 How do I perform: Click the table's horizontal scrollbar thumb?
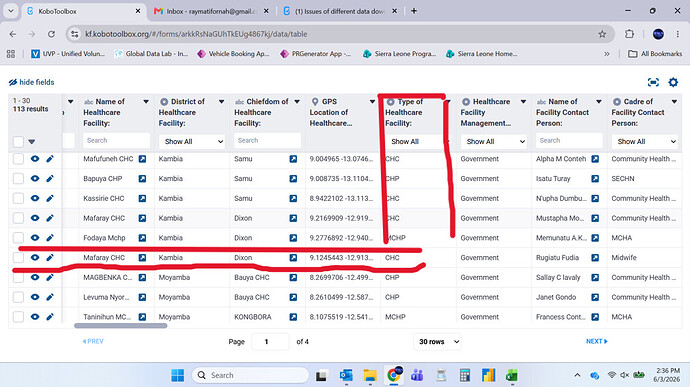tap(121, 326)
